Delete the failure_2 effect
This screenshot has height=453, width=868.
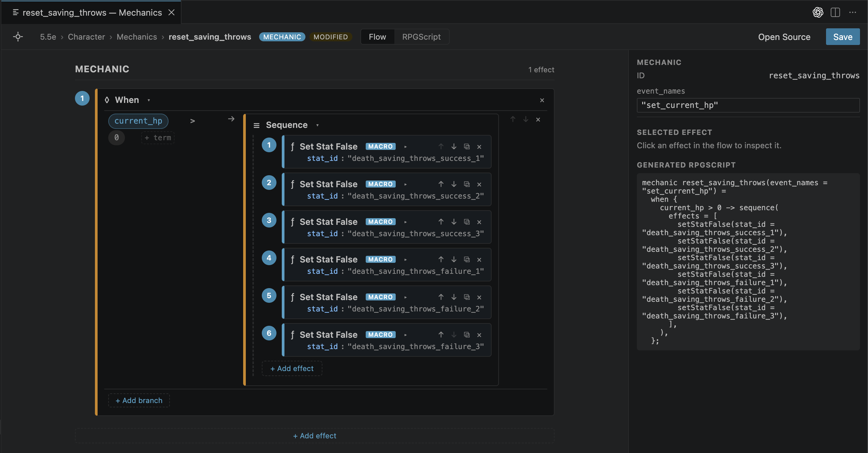pos(479,297)
